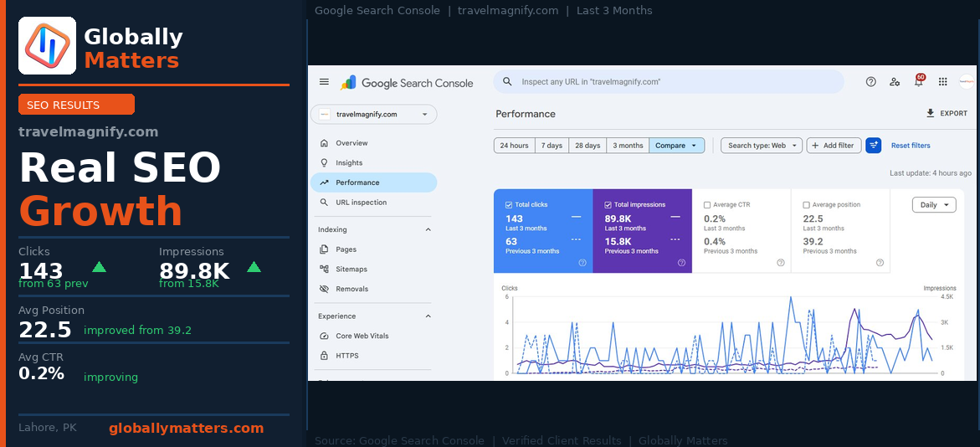Click the Globally Matters logo image
Image resolution: width=980 pixels, height=447 pixels.
(x=48, y=46)
